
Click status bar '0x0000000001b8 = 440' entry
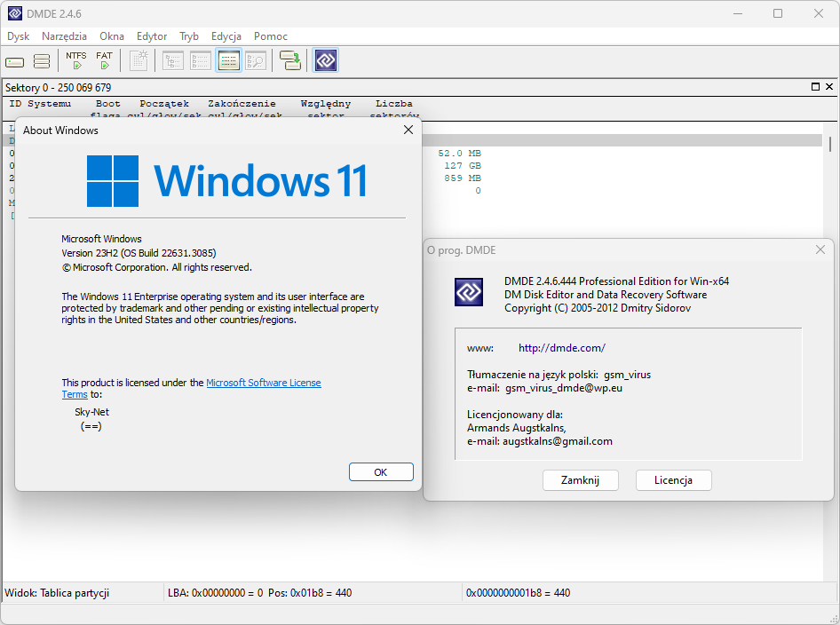pos(518,593)
